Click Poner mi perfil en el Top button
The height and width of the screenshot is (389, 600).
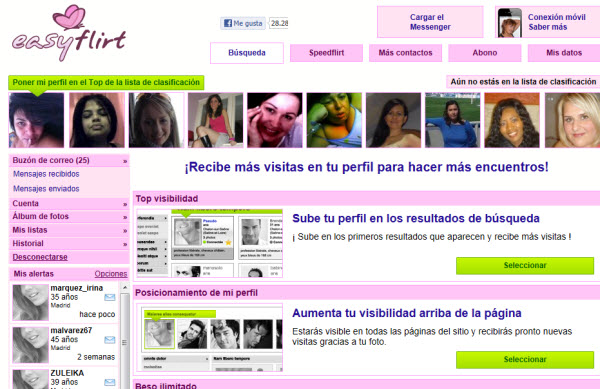pyautogui.click(x=106, y=82)
